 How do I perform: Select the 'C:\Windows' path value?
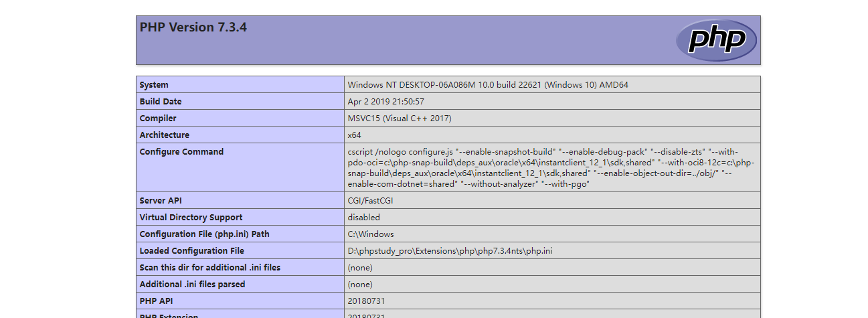point(371,234)
